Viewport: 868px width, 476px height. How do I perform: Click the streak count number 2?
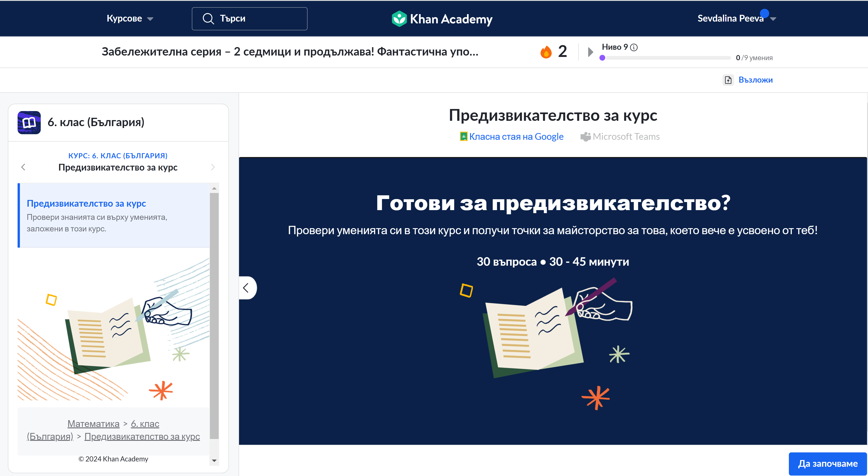[x=562, y=52]
